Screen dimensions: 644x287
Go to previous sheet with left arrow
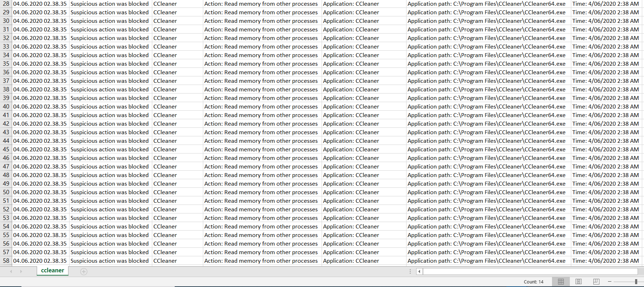[11, 272]
